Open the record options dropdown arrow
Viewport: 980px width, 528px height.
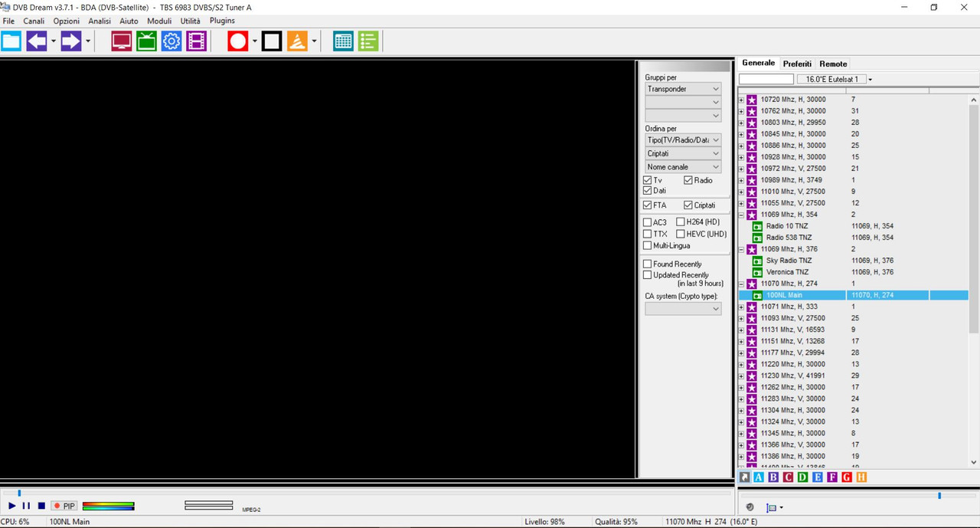click(x=254, y=41)
